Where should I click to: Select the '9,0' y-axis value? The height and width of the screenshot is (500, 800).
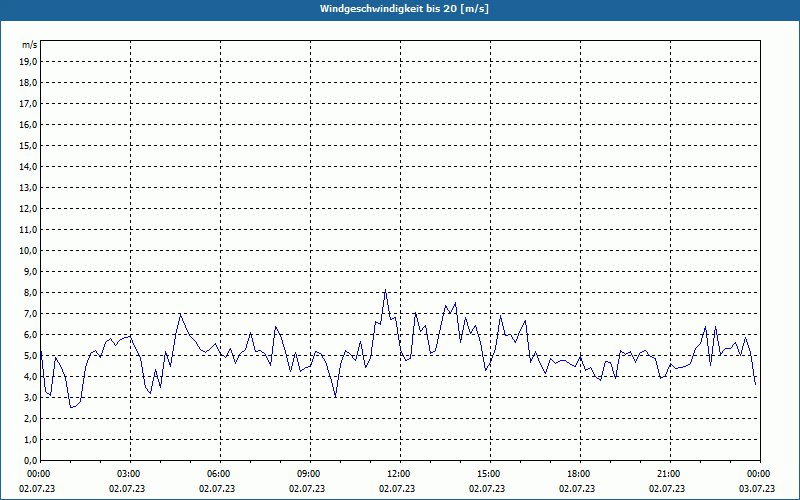coord(30,271)
